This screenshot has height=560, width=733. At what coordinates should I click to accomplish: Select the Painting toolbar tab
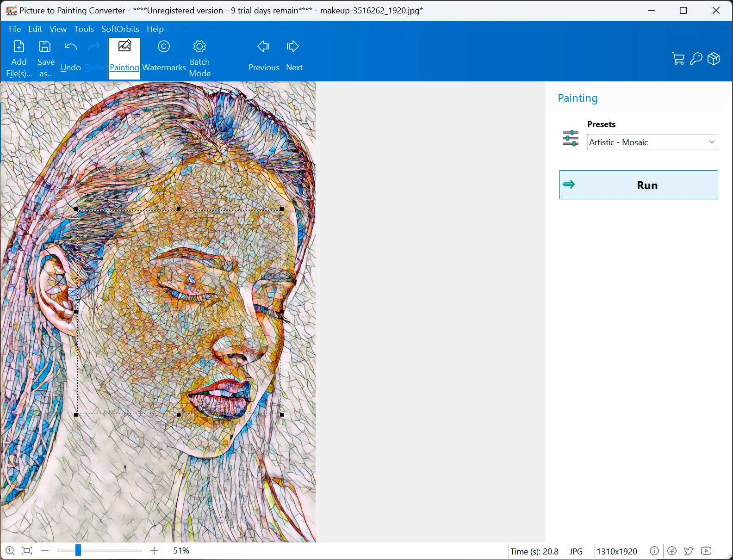click(124, 58)
